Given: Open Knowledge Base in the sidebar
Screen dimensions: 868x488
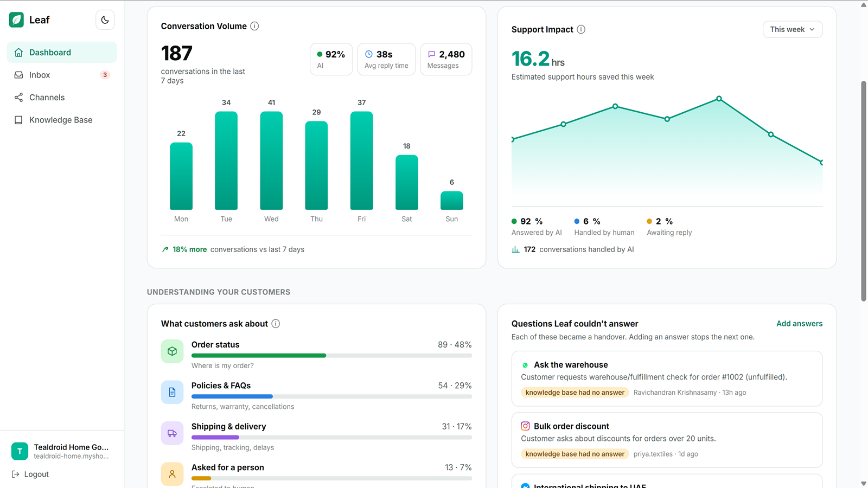Looking at the screenshot, I should [62, 120].
